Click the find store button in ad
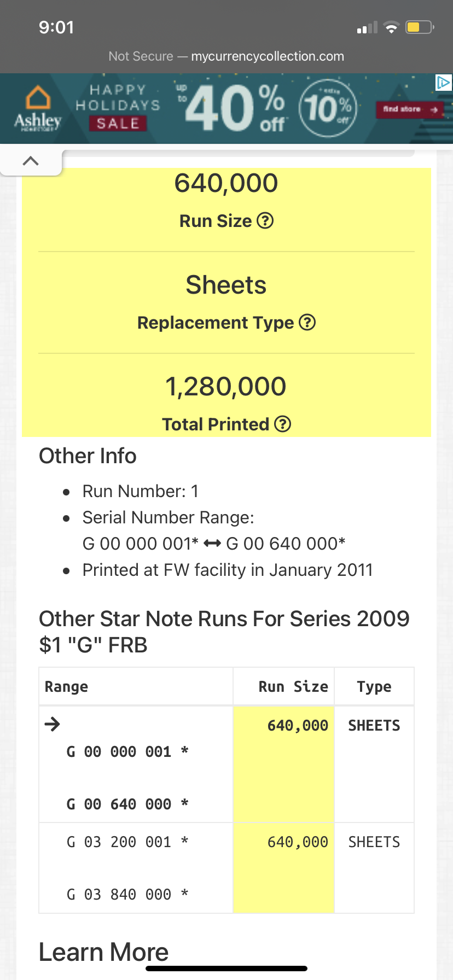Viewport: 453px width, 980px height. pyautogui.click(x=409, y=109)
